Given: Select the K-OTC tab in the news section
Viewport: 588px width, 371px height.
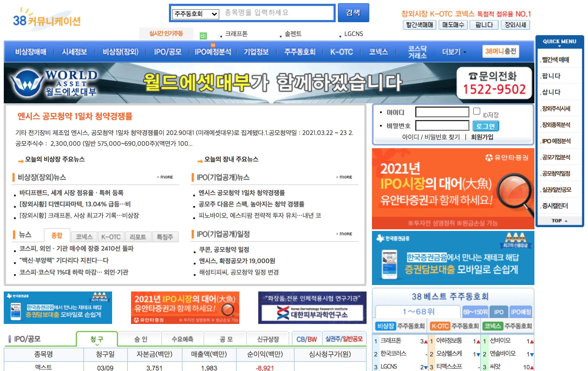Looking at the screenshot, I should (111, 237).
